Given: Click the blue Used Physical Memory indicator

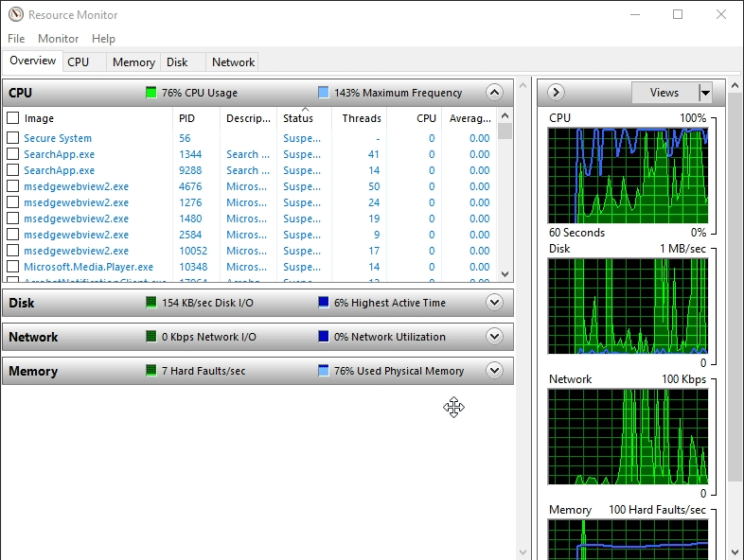Looking at the screenshot, I should (x=323, y=371).
